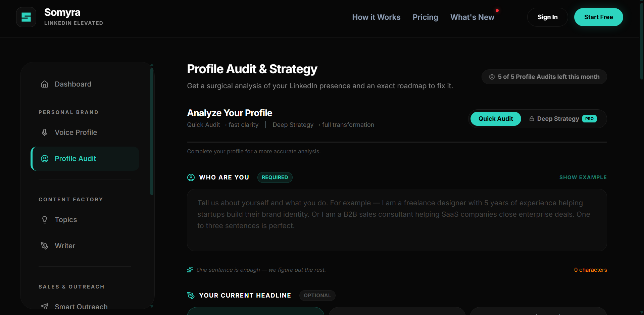Screen dimensions: 644x315
Task: Click the Topics lightbulb icon
Action: click(45, 219)
